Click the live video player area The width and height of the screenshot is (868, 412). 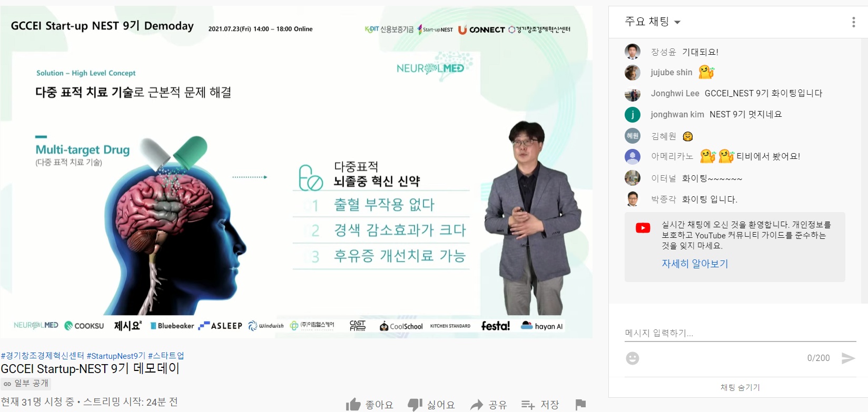tap(296, 172)
